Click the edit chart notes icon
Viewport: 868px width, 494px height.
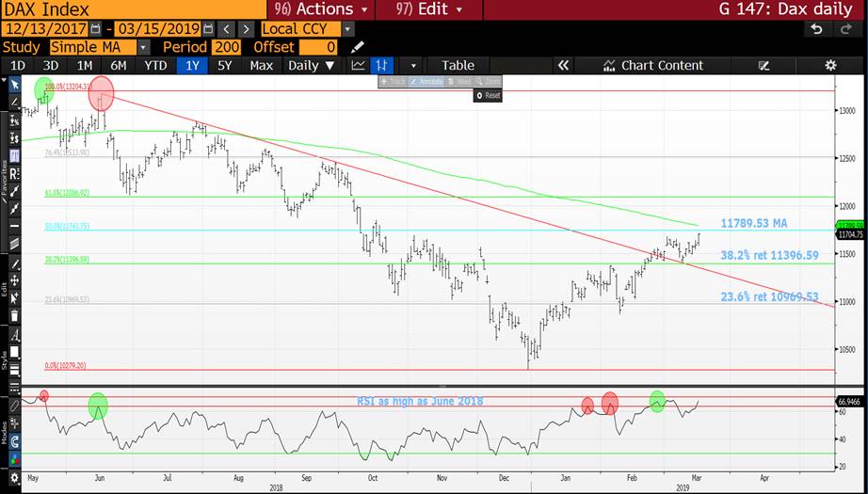coord(764,65)
